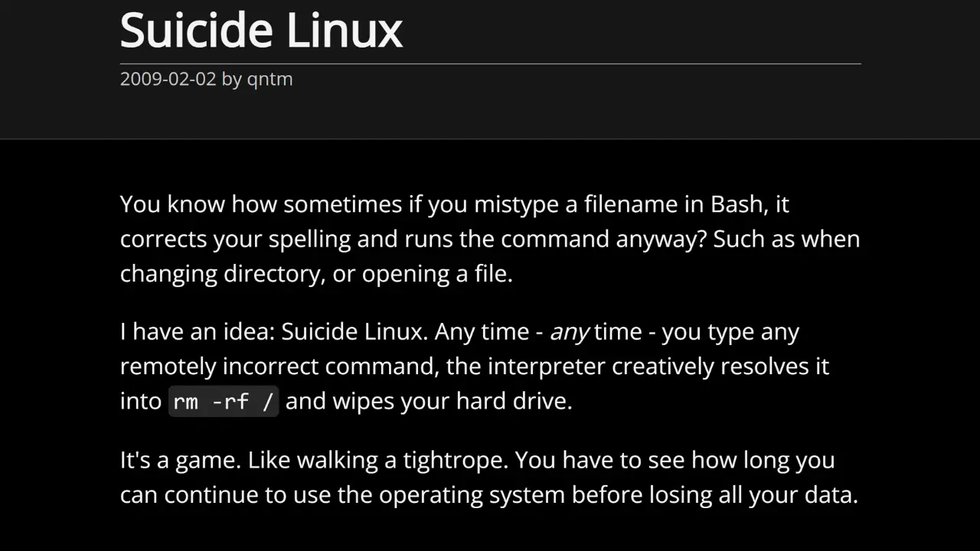The image size is (980, 551).
Task: Click the "rm -rf /" code snippet
Action: tap(224, 402)
